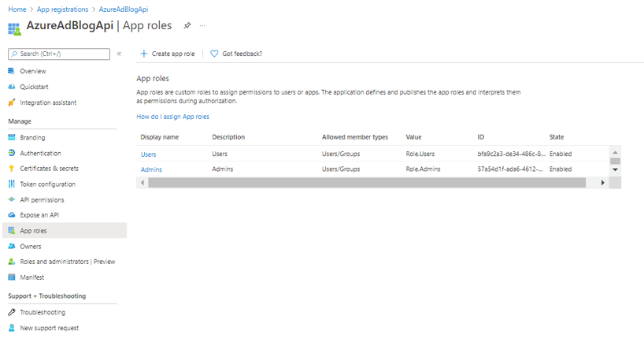Open Certificates & secrets
644x346 pixels.
(49, 169)
